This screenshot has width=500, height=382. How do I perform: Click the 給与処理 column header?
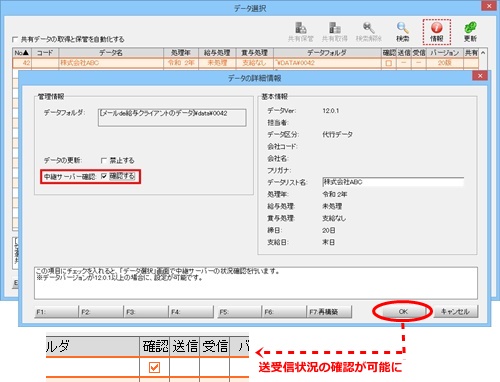click(217, 53)
